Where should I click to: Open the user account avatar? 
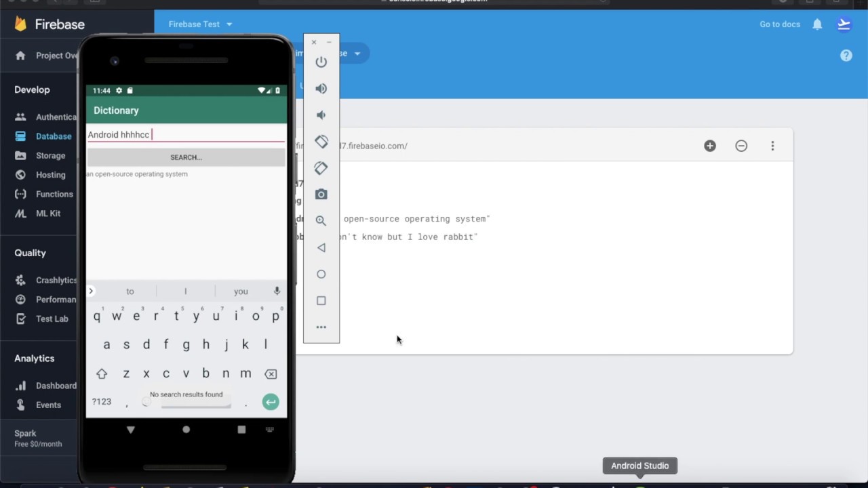point(844,24)
